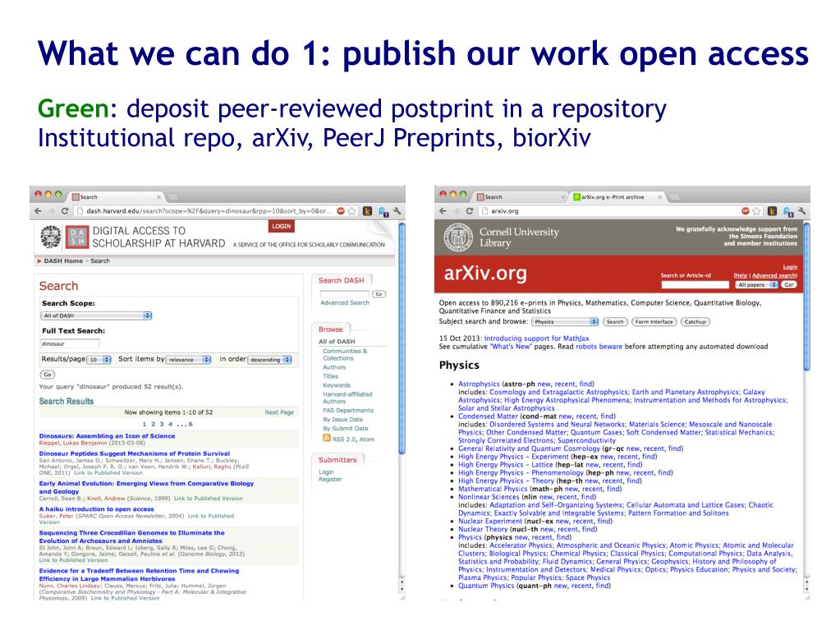Open the Search Scope All of DASH dropdown
This screenshot has height=630, width=840.
96,315
